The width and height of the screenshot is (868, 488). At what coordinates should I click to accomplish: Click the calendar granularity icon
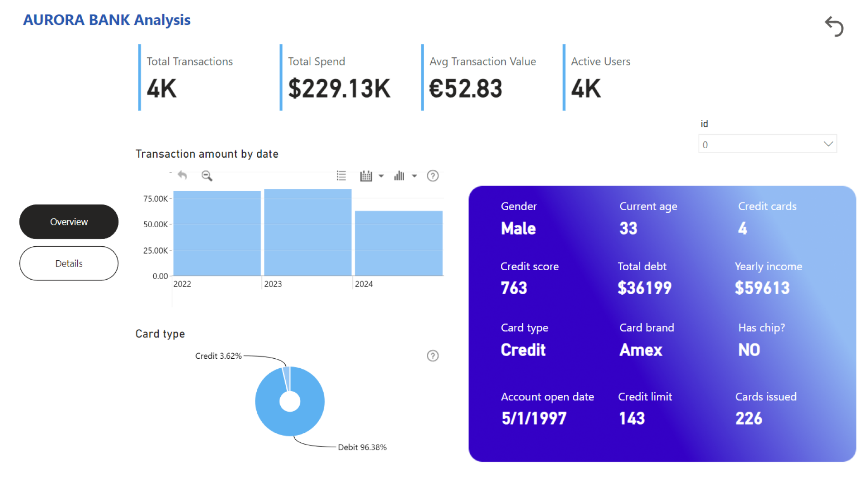[366, 176]
